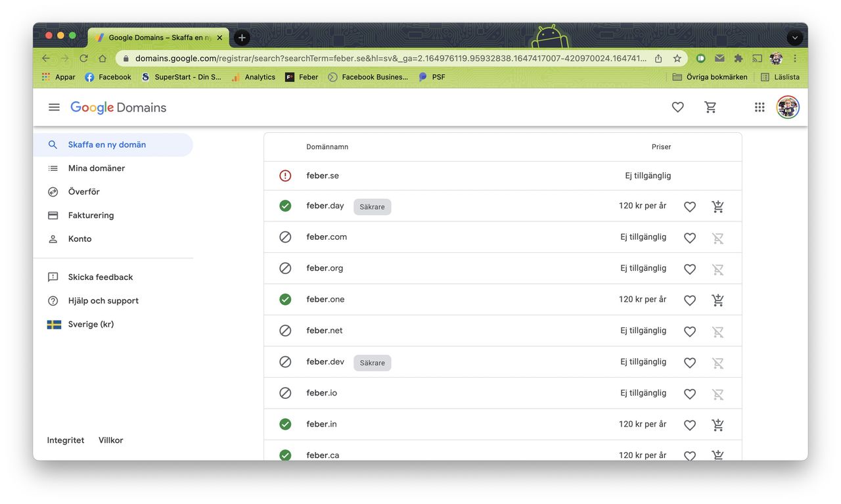Add feber.one to the cart

[x=717, y=300]
